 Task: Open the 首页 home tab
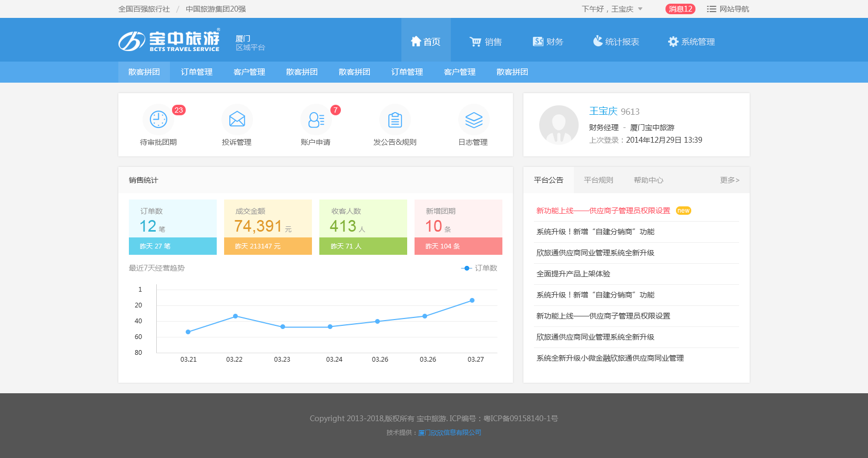[426, 40]
